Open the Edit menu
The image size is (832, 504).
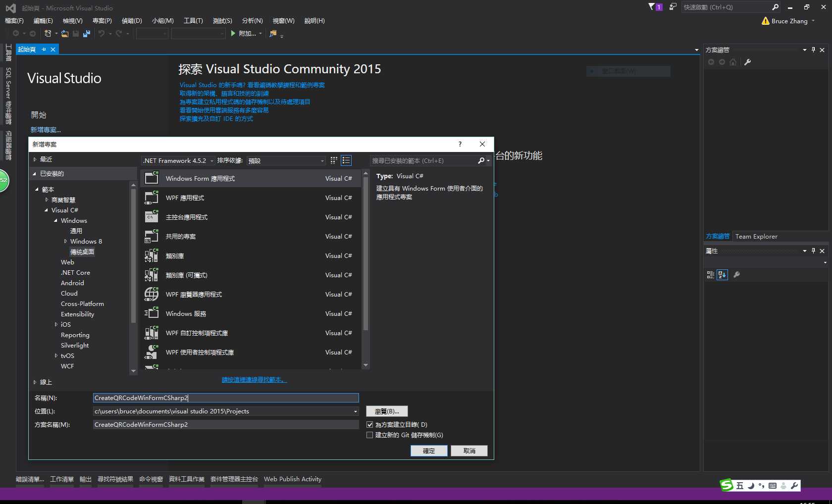point(43,21)
